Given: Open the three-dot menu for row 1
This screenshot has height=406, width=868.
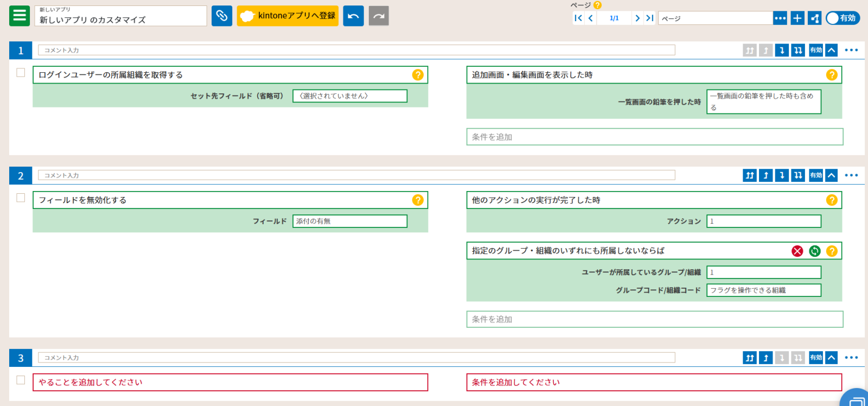Looking at the screenshot, I should coord(851,50).
